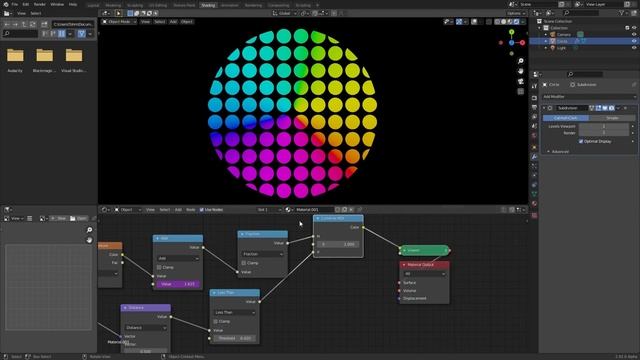Screen dimensions: 640x360
Task: Toggle X-ray icon in viewport header
Action: click(x=489, y=22)
